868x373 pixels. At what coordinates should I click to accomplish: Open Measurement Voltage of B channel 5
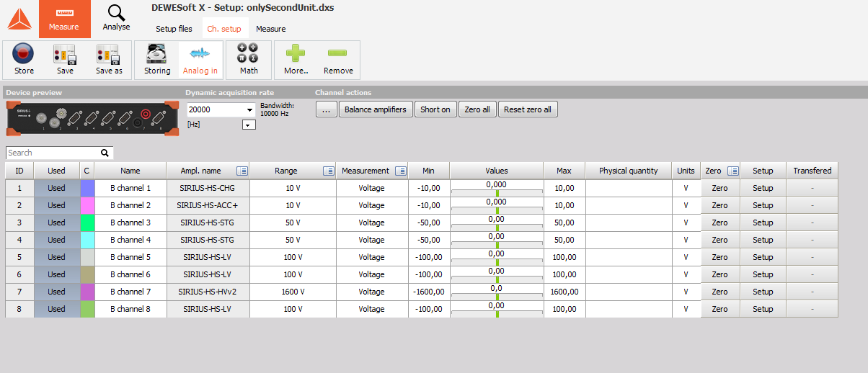[x=372, y=257]
